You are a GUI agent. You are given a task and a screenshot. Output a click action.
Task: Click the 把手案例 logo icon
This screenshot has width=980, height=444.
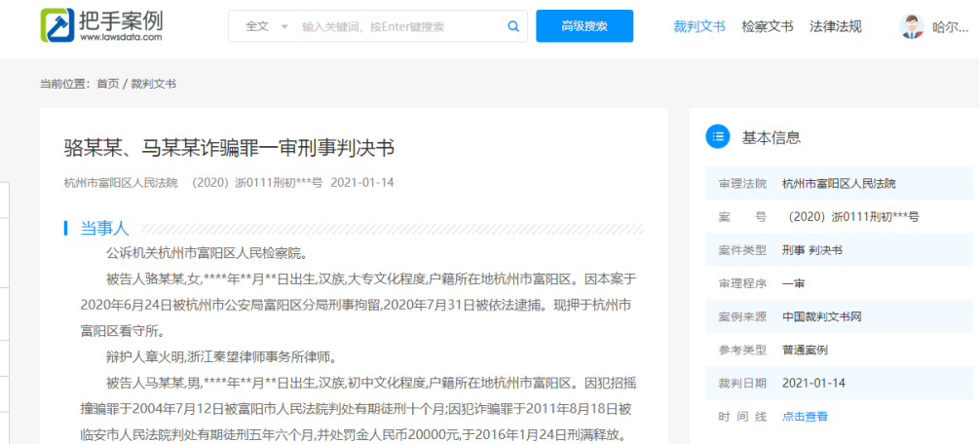point(57,25)
